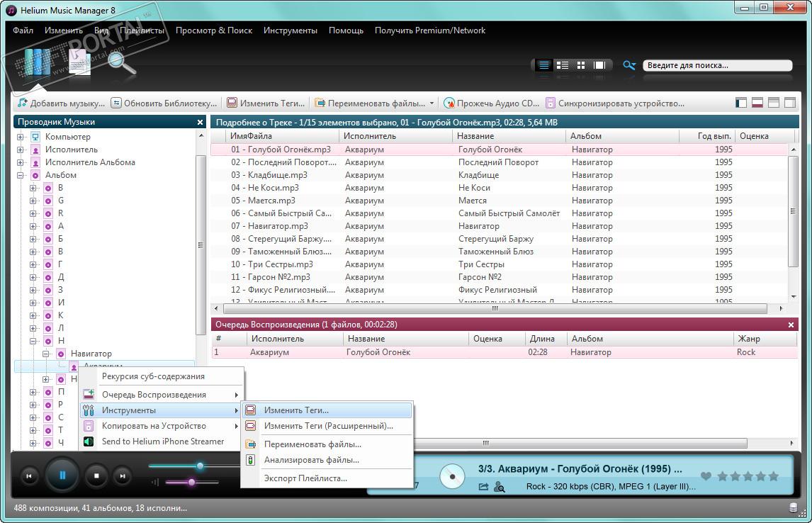This screenshot has width=812, height=523.
Task: Click Прожечь Аудио CD toolbar button
Action: tap(492, 103)
